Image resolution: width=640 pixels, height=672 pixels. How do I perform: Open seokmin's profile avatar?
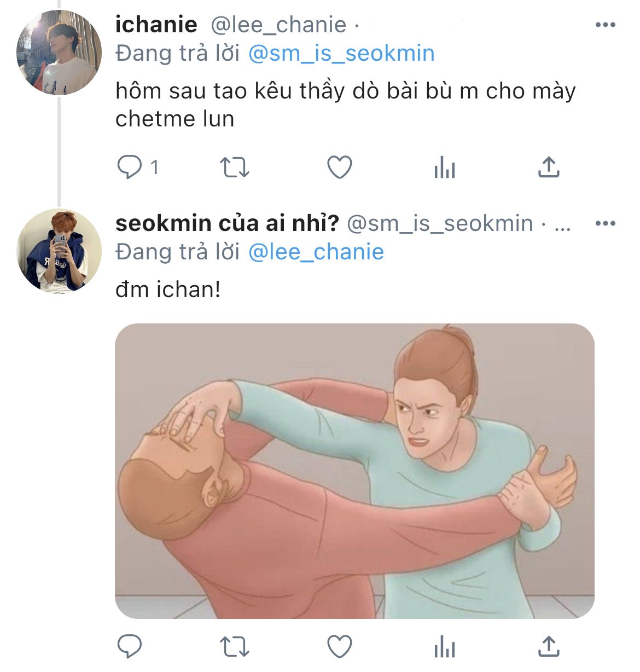[x=59, y=251]
